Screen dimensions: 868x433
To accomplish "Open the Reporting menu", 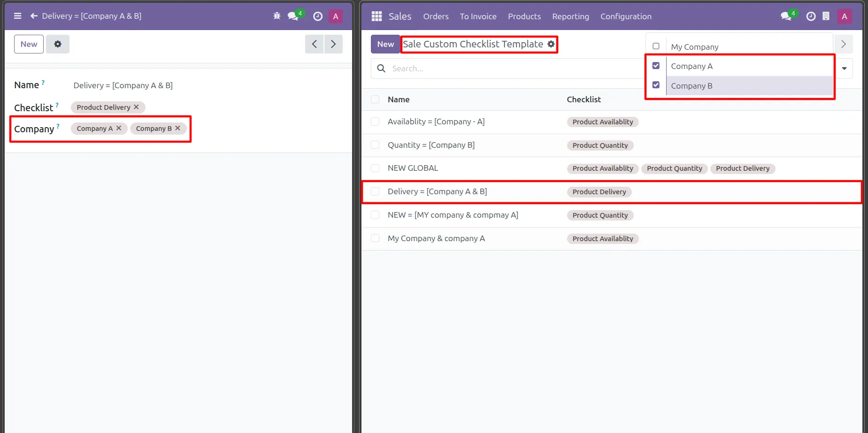I will click(570, 16).
